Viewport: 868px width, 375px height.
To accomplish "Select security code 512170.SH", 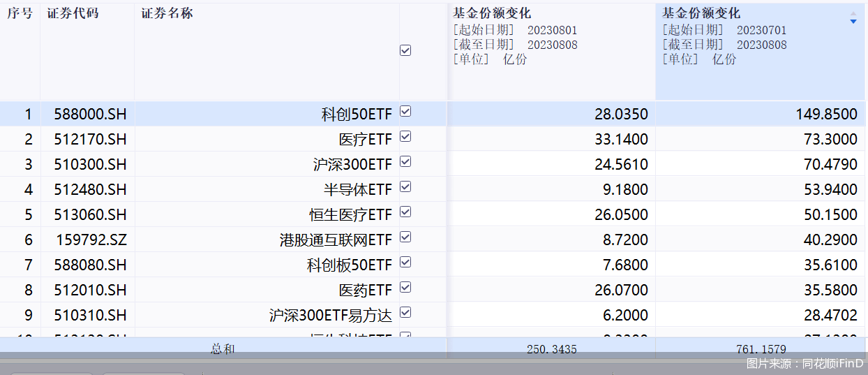I will [90, 140].
